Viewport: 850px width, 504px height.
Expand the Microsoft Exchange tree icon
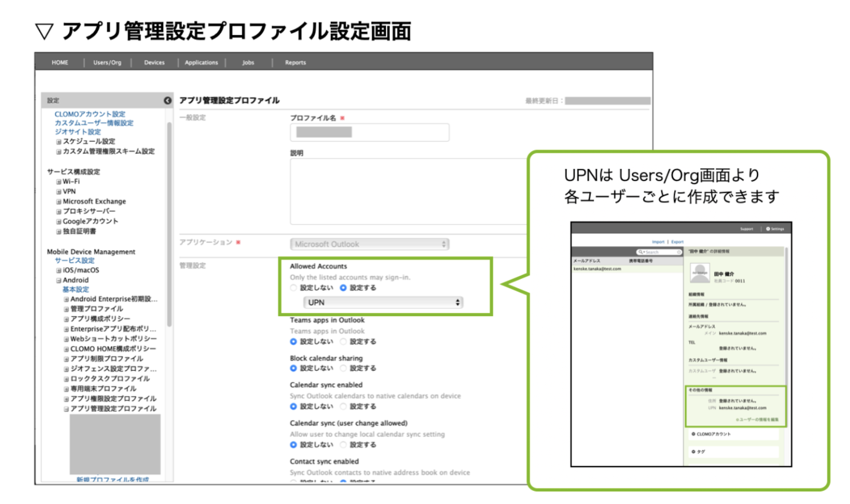pos(59,202)
